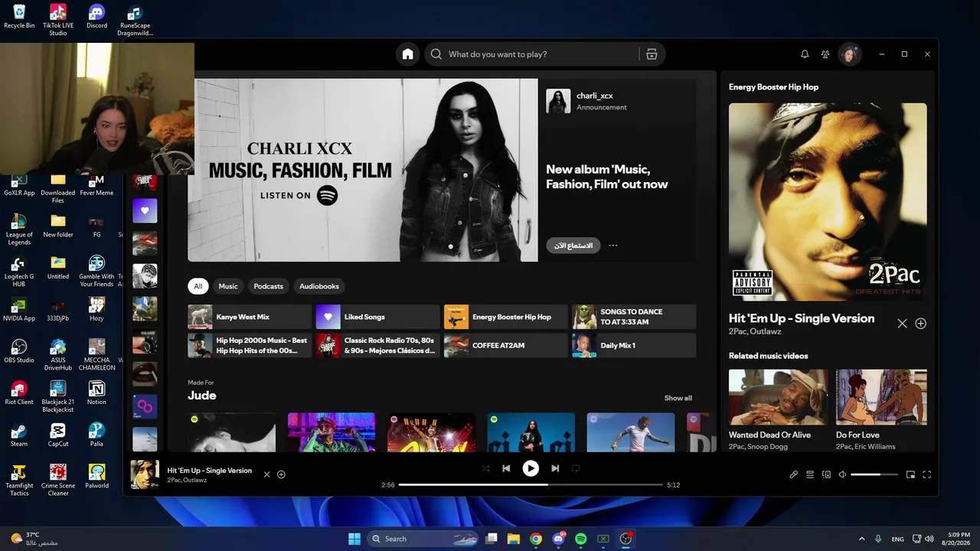980x551 pixels.
Task: Open the Spotify profile avatar menu
Action: [x=849, y=54]
